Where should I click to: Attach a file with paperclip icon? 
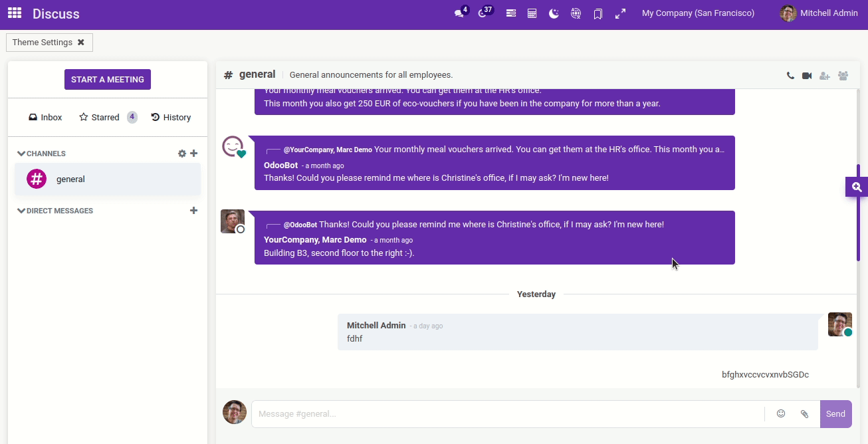[x=804, y=413]
